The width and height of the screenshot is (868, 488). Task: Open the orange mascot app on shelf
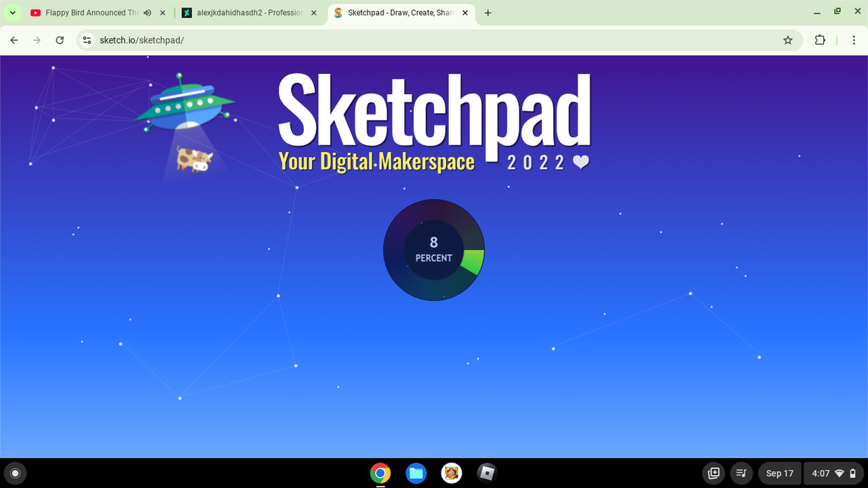click(452, 473)
